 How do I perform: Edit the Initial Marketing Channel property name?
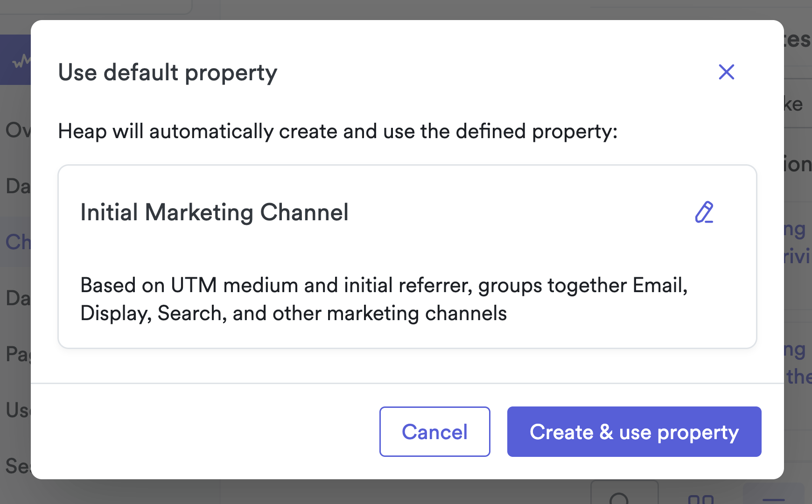pos(704,212)
